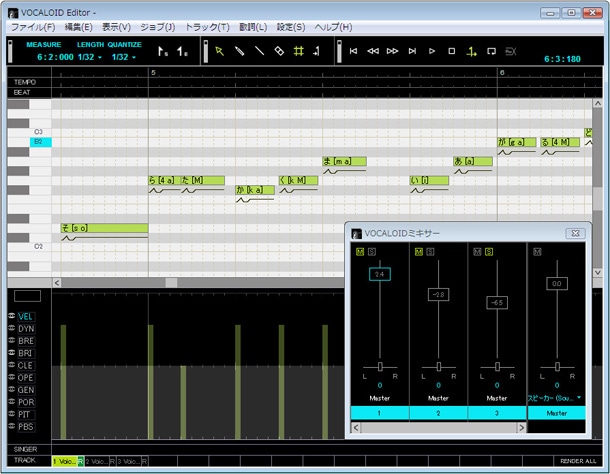Select the arrow pointer tool
This screenshot has width=610, height=474.
tap(220, 50)
